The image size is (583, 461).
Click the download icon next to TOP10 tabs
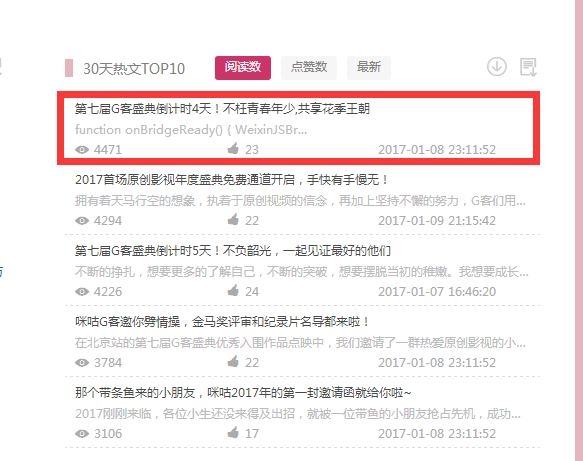(x=497, y=67)
